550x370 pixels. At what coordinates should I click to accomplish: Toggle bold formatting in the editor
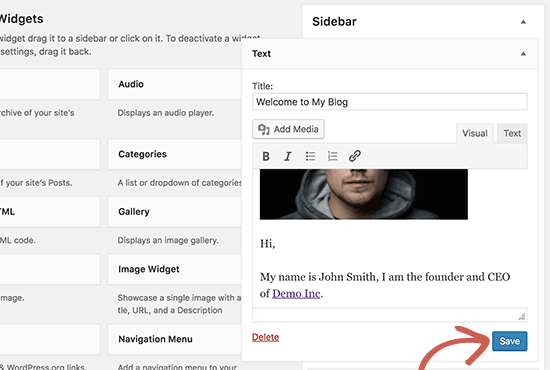[x=266, y=156]
